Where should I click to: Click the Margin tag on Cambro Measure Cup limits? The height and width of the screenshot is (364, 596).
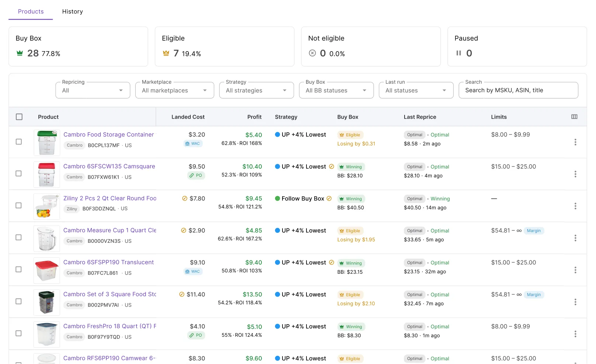(x=534, y=231)
